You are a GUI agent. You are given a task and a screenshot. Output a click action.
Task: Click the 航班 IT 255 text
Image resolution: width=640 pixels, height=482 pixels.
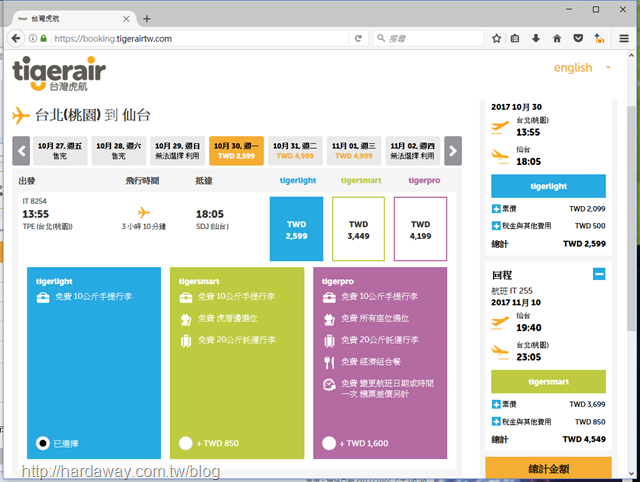pyautogui.click(x=512, y=291)
